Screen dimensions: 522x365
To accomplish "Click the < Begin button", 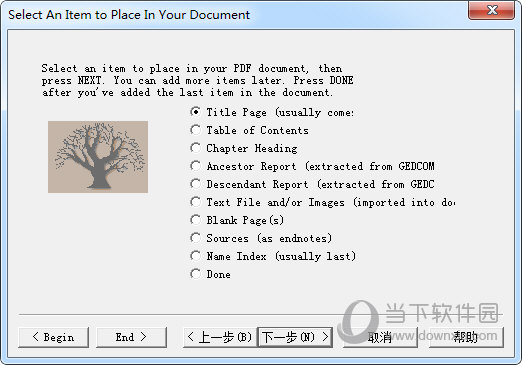I will [x=54, y=337].
